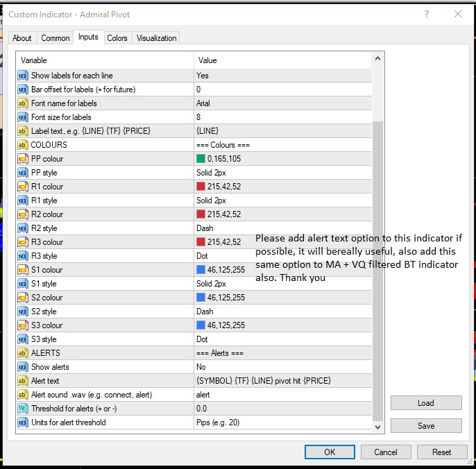Click the icon beside Font size for labels

pos(23,117)
